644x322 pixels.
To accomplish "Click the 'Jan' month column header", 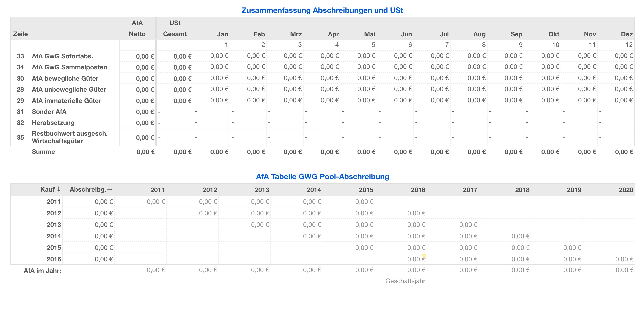I will pos(222,34).
